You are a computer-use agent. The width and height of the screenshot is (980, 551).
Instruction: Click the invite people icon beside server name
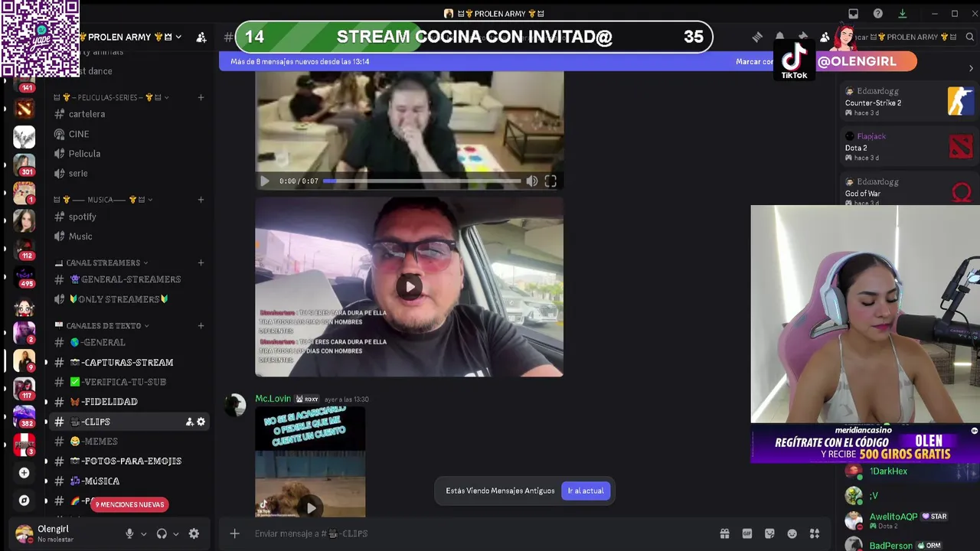click(x=201, y=37)
